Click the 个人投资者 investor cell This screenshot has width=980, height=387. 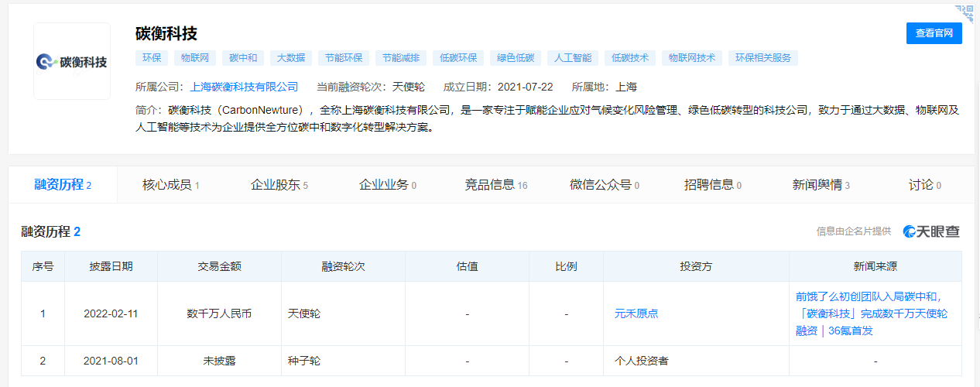point(696,361)
